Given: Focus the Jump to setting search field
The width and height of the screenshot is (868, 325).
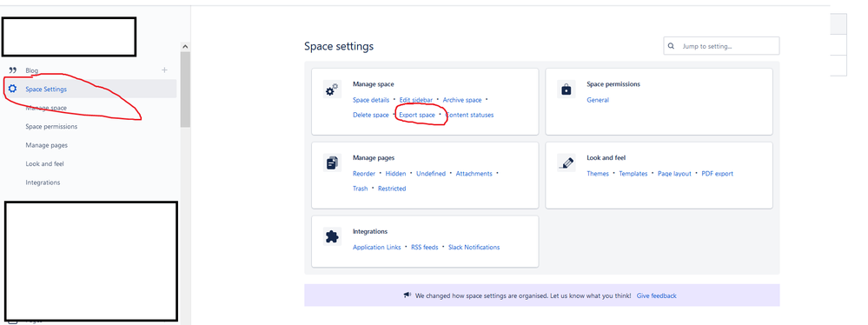Looking at the screenshot, I should 721,46.
